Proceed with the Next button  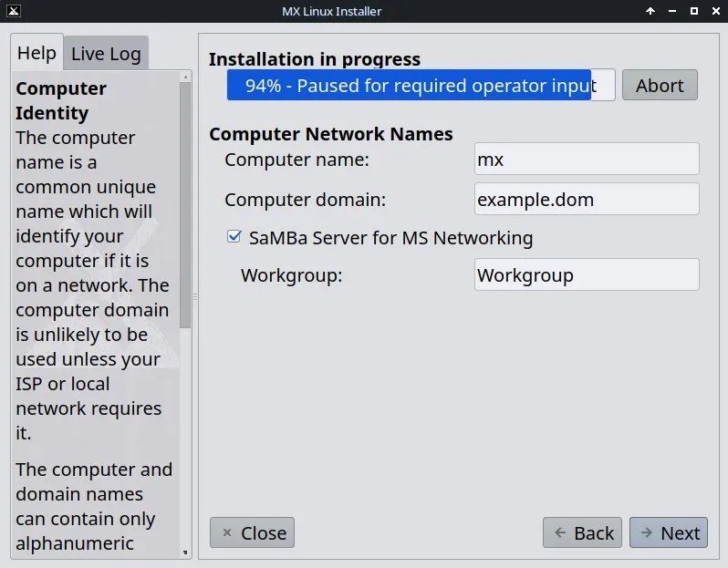tap(669, 532)
